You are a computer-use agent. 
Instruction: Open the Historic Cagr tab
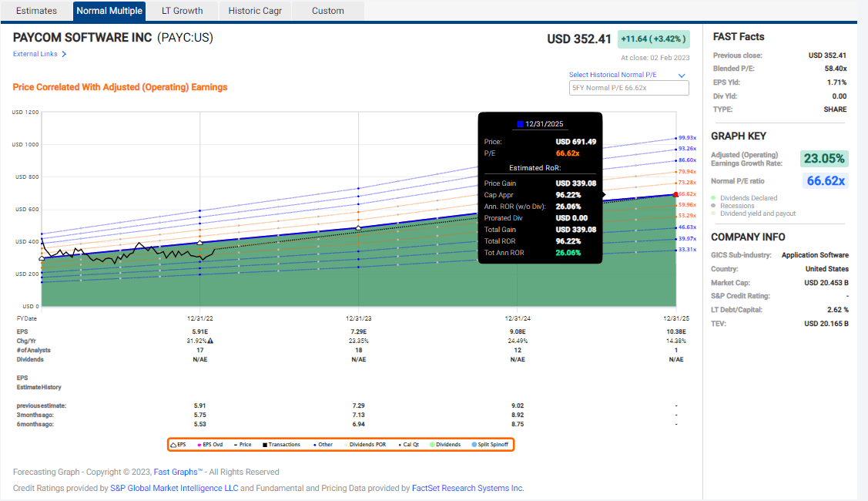point(254,11)
